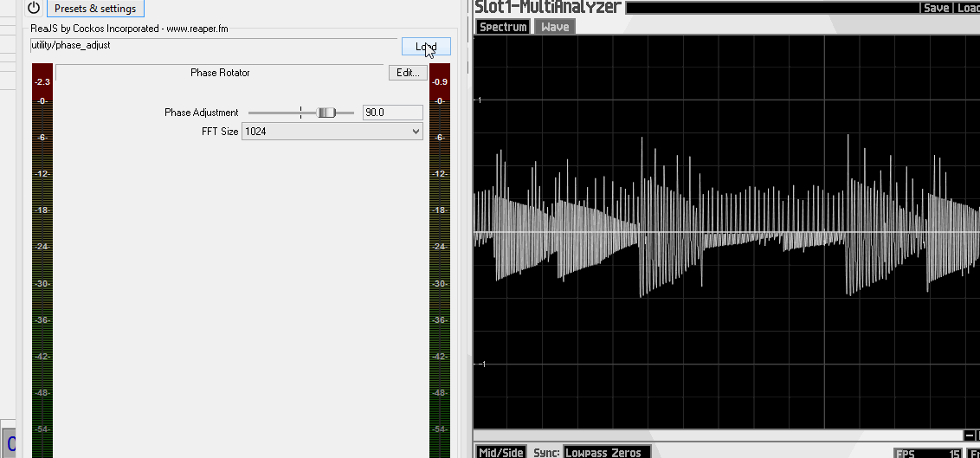Click the FPS value box

[928, 453]
